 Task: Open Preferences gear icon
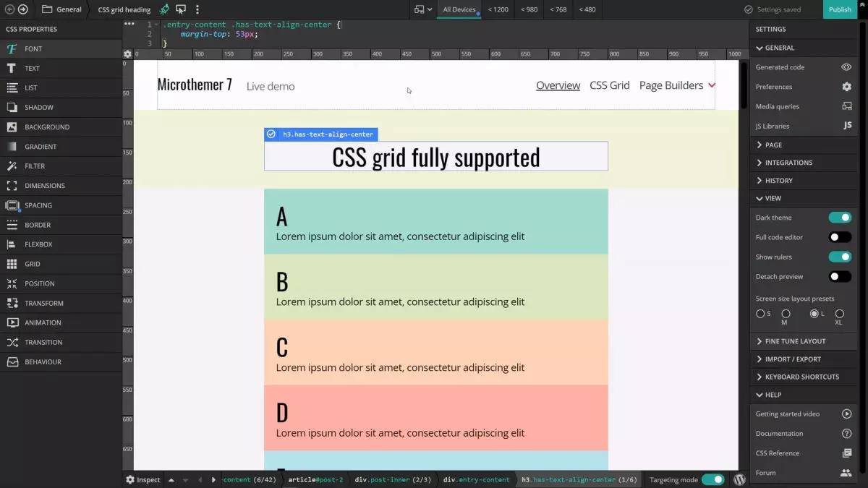coord(846,86)
